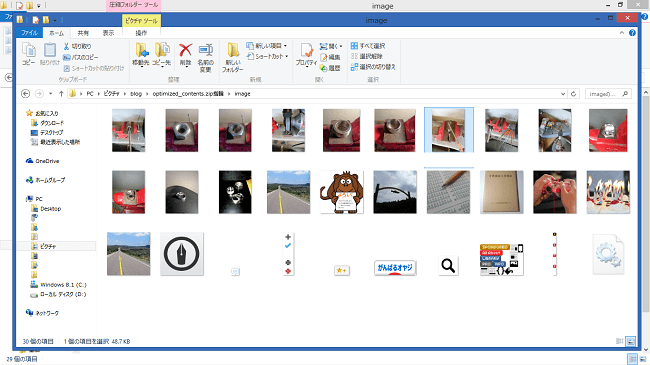Viewport: 650px width, 365px height.
Task: Switch to the 共有 (Share) tab
Action: (83, 33)
